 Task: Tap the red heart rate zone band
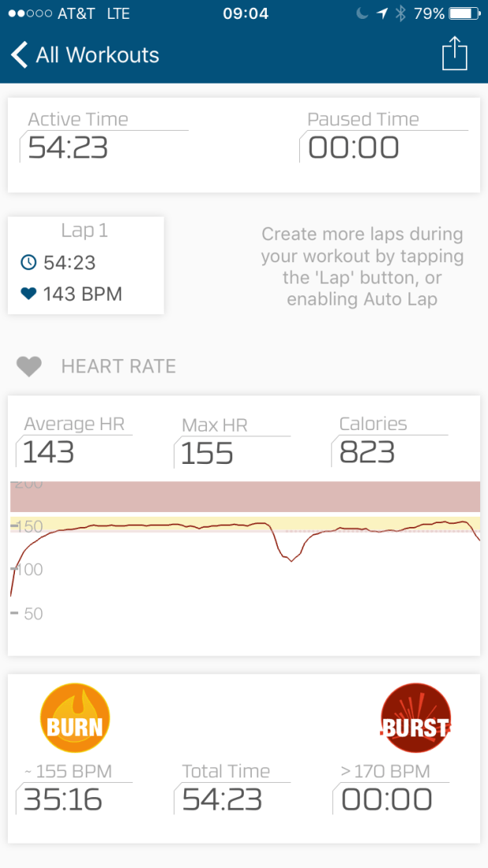(x=244, y=497)
